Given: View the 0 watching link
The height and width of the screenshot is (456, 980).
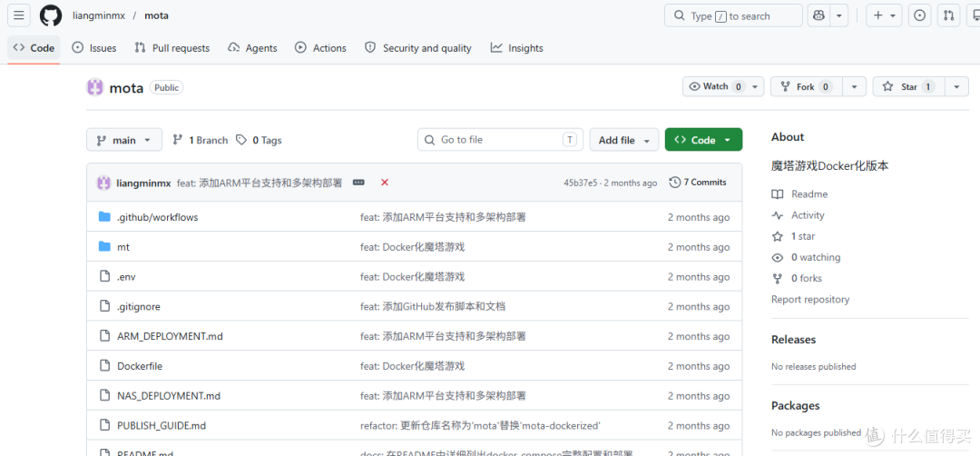Looking at the screenshot, I should click(x=815, y=257).
